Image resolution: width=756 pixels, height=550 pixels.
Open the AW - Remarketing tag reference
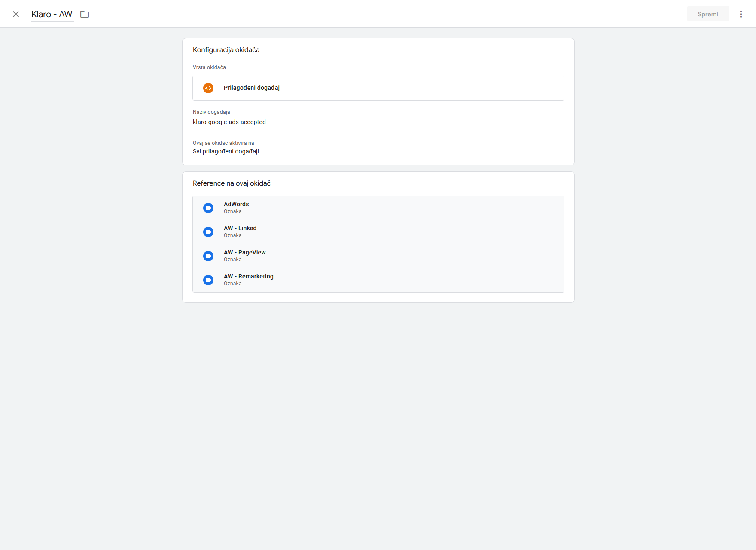pos(378,280)
